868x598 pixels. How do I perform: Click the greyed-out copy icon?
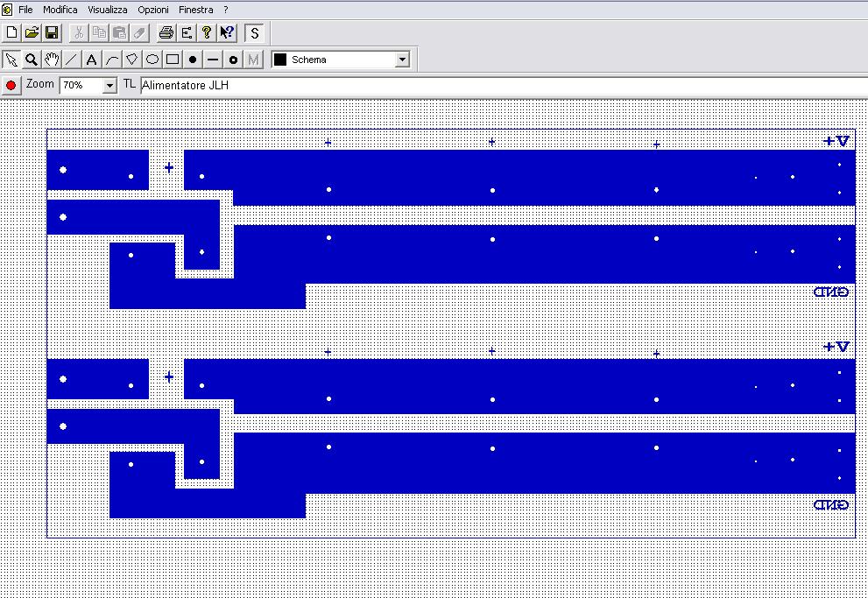tap(99, 32)
